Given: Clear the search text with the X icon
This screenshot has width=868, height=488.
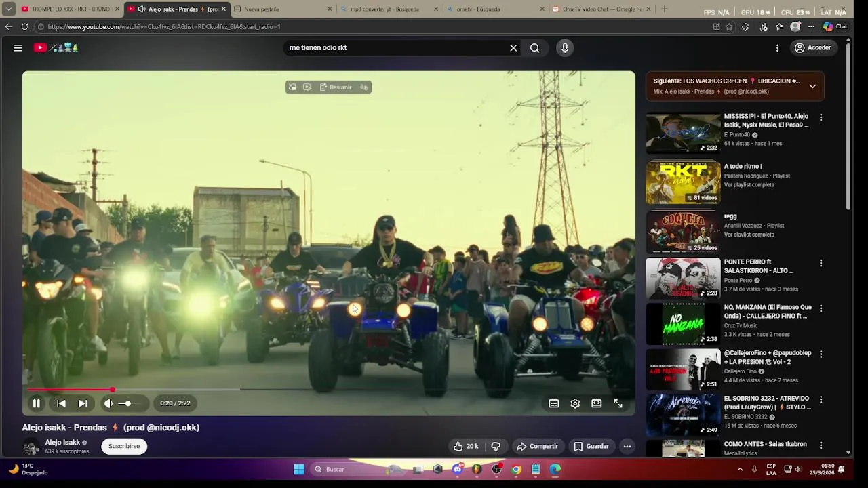Looking at the screenshot, I should [x=513, y=47].
